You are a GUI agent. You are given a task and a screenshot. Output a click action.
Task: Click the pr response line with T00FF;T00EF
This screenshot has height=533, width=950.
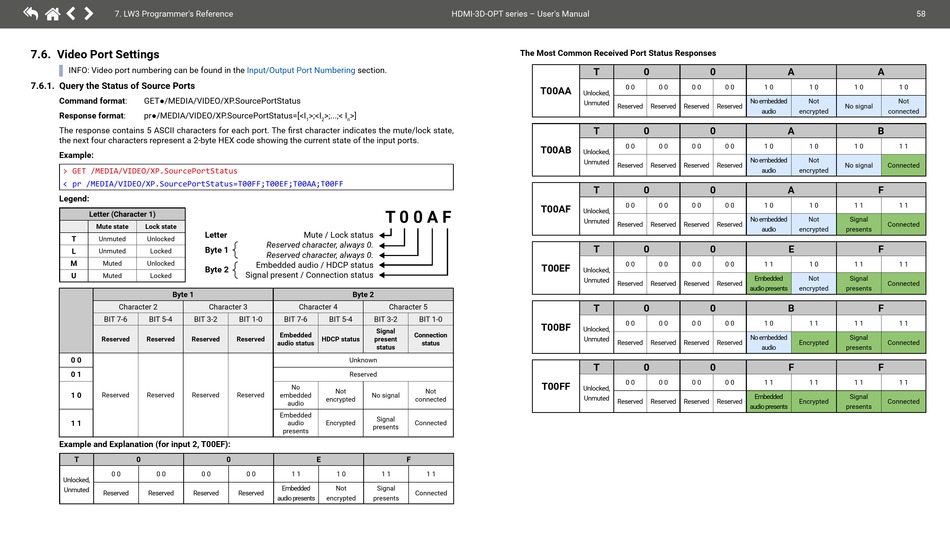coord(203,184)
